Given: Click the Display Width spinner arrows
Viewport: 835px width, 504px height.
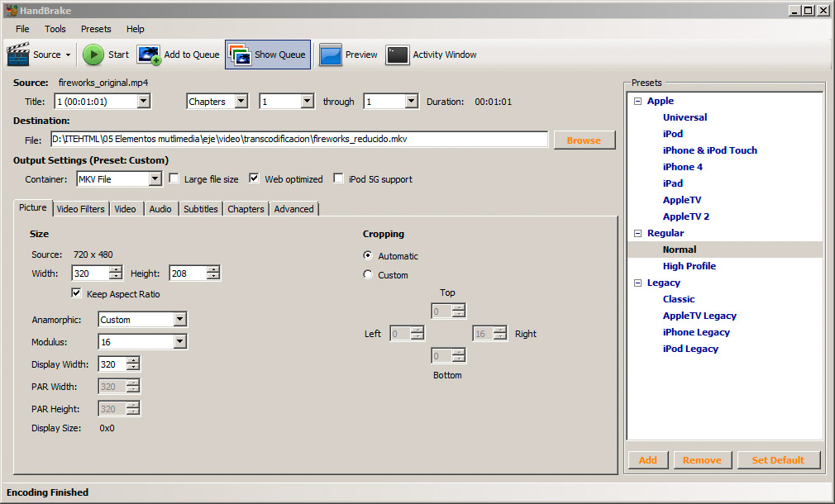Looking at the screenshot, I should point(133,364).
